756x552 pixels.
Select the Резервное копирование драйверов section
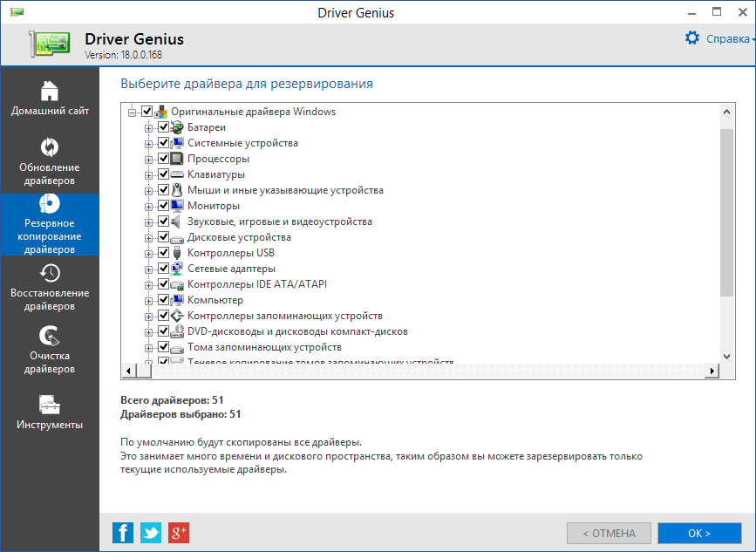coord(50,224)
